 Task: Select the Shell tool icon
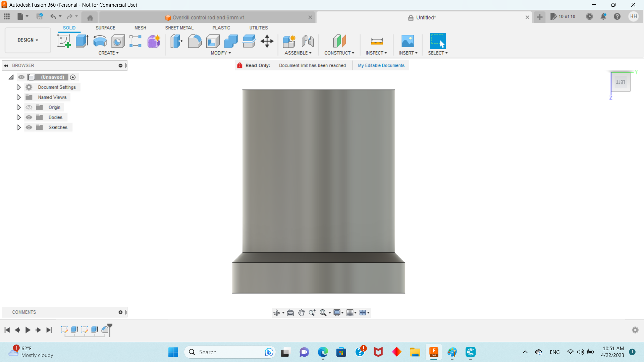(x=213, y=41)
